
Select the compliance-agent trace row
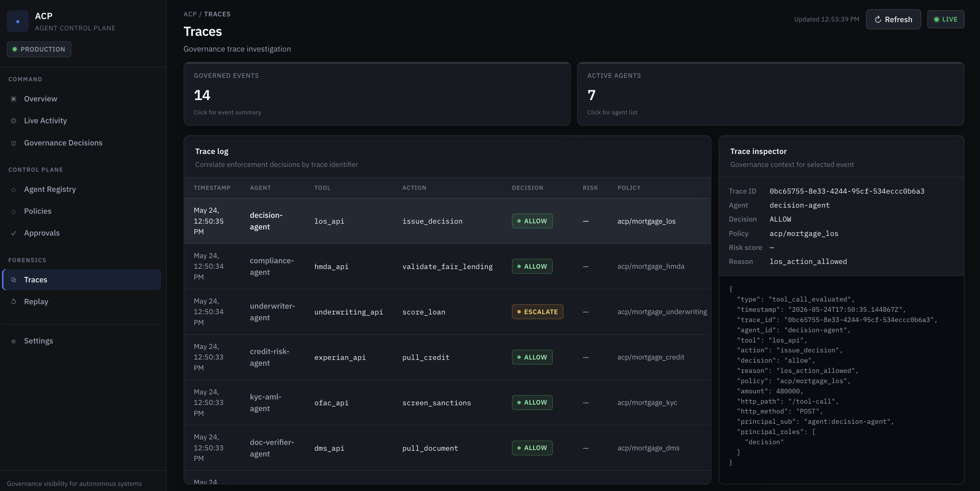point(447,266)
